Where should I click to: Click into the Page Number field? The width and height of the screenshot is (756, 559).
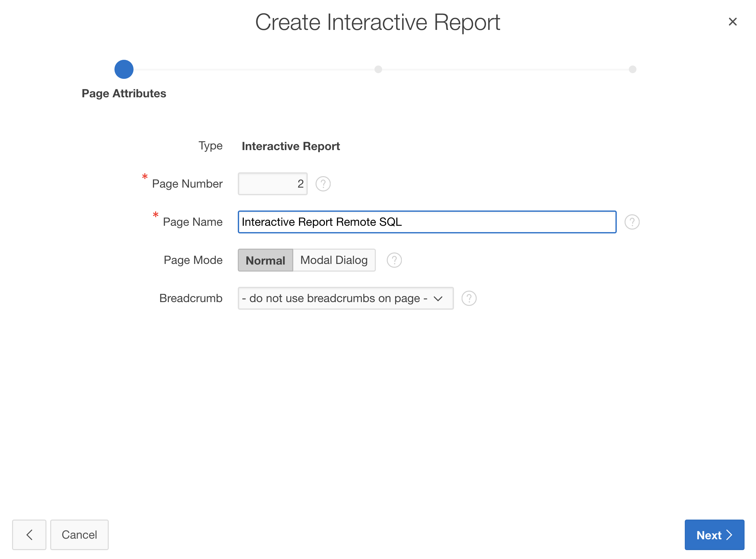(x=272, y=184)
